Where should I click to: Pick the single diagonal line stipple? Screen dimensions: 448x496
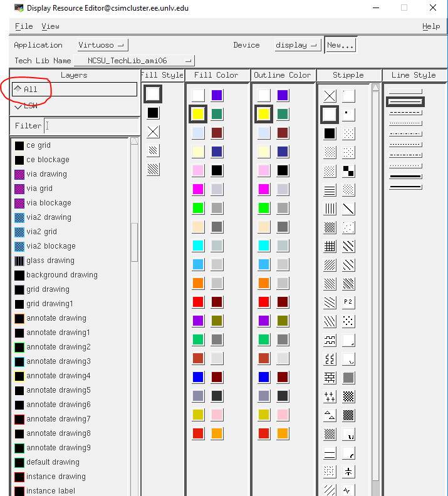click(x=348, y=209)
